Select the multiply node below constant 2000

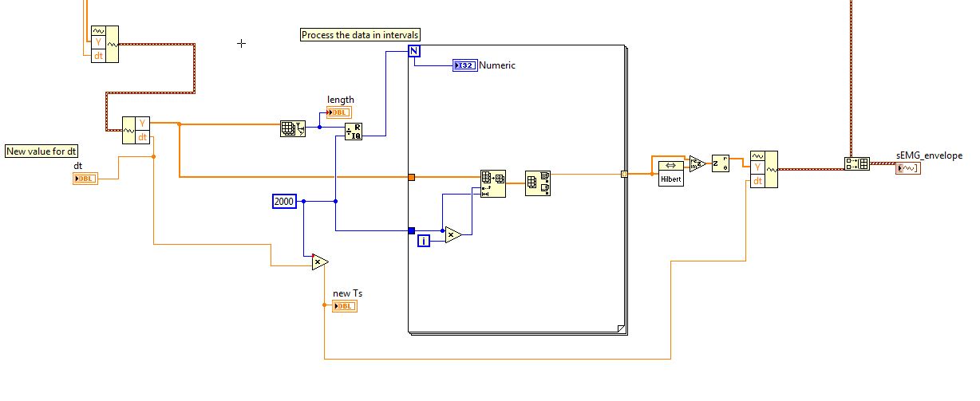click(320, 261)
